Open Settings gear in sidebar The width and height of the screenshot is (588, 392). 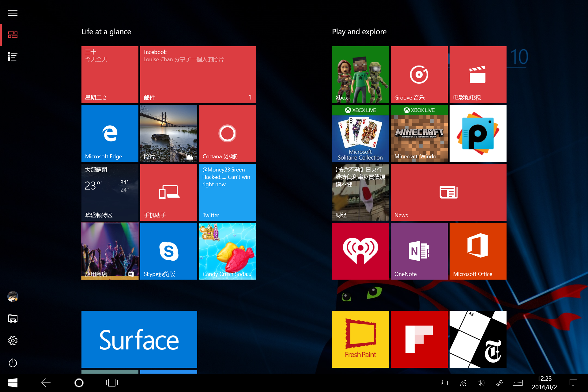(x=13, y=341)
